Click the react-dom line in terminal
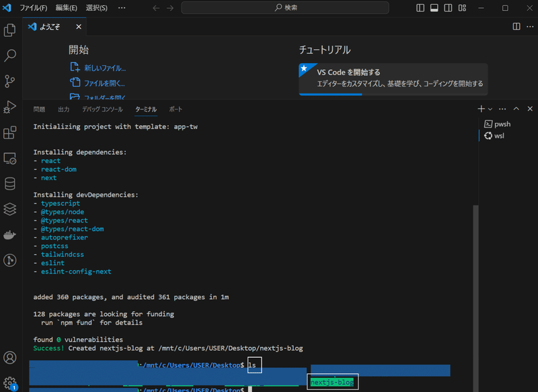Viewport: 538px width, 392px height. point(59,169)
